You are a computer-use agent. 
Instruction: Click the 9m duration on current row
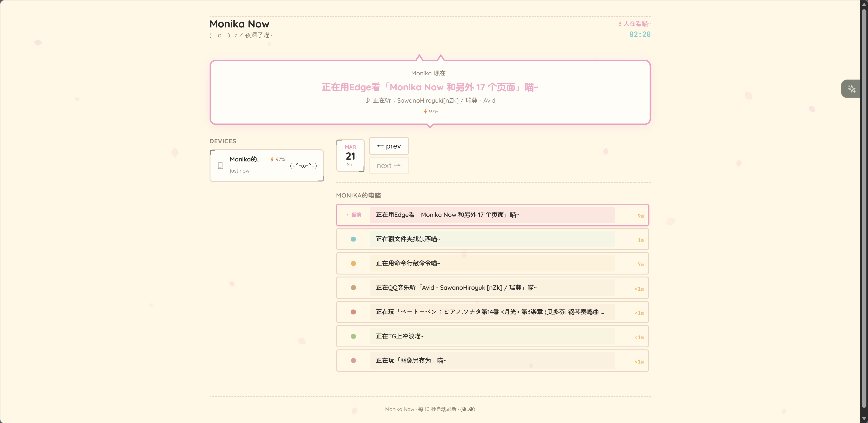pyautogui.click(x=640, y=216)
